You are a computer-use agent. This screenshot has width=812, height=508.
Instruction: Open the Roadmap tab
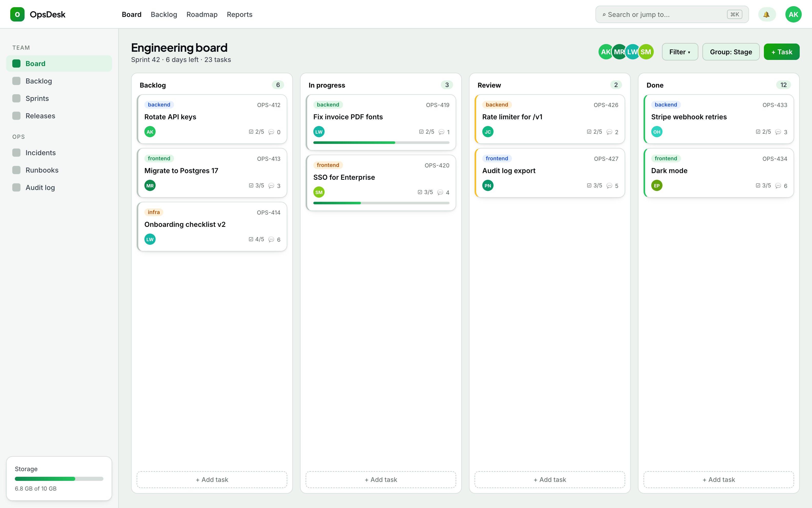click(x=202, y=14)
